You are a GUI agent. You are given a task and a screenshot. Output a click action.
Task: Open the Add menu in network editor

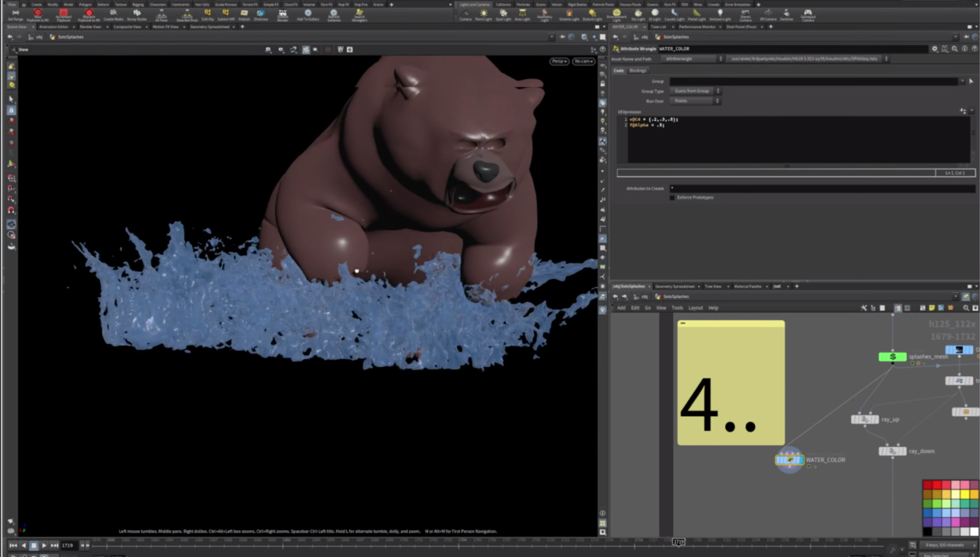(x=621, y=308)
